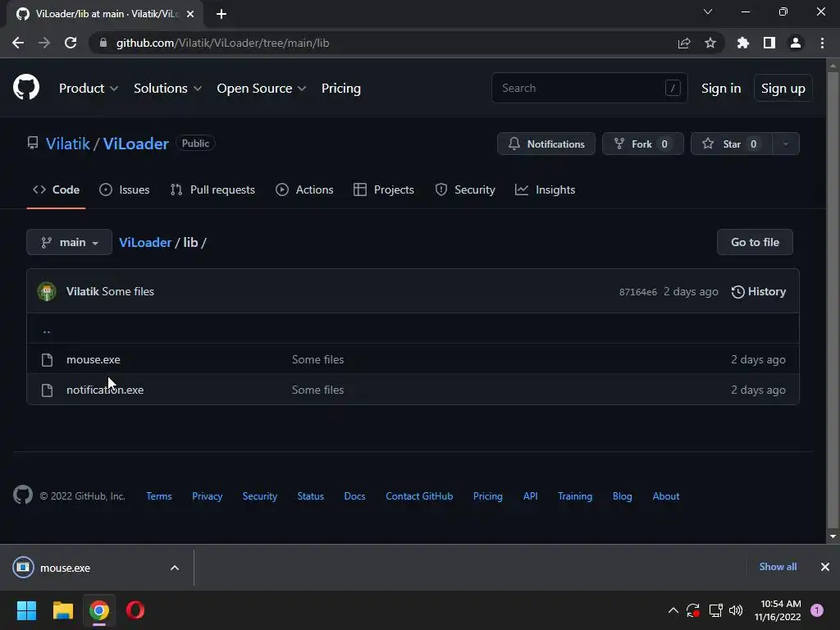Open Chrome tab search chevron
The height and width of the screenshot is (630, 840).
708,11
